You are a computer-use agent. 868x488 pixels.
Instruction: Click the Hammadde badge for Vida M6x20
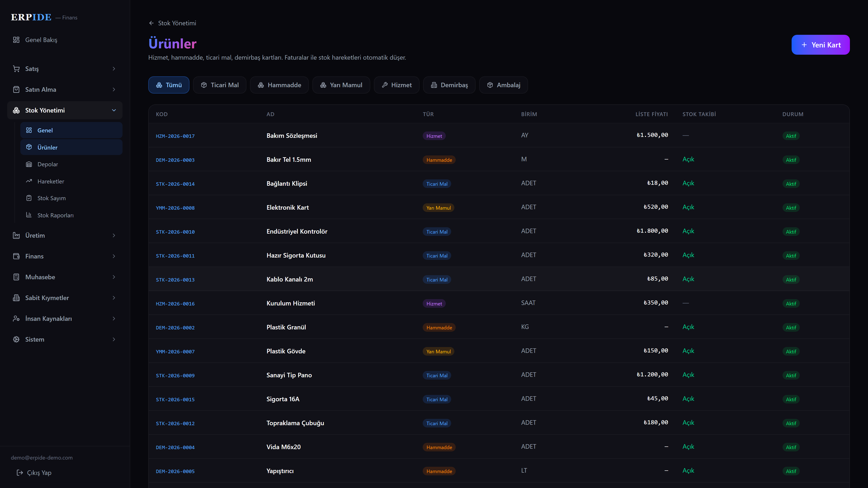(x=439, y=447)
